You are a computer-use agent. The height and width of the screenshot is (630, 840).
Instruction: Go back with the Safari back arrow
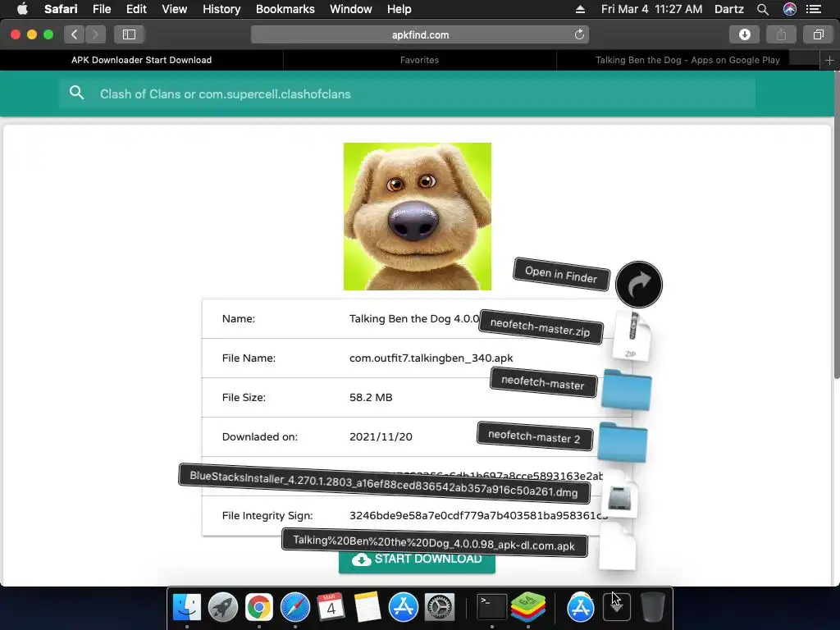(75, 34)
